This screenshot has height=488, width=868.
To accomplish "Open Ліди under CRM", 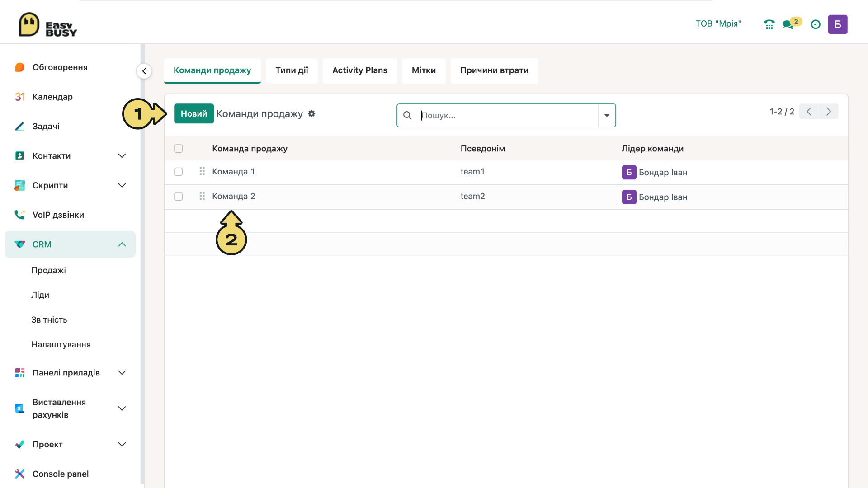I will tap(40, 295).
